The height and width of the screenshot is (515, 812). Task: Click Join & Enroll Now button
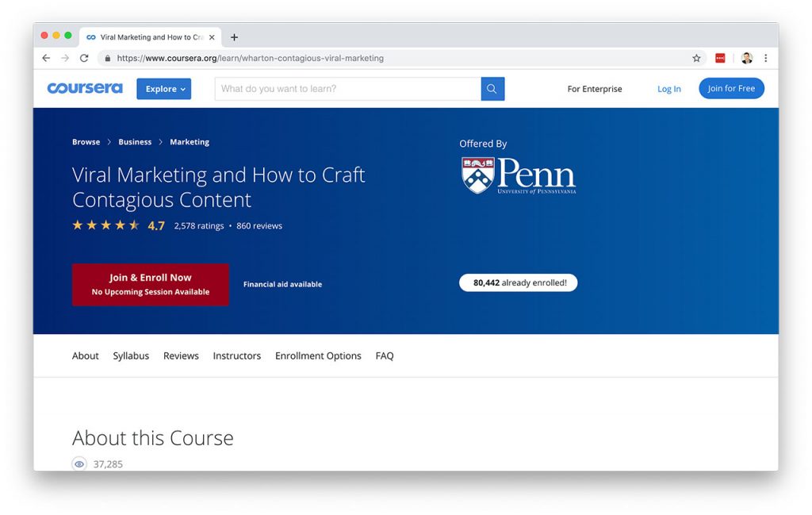point(150,284)
